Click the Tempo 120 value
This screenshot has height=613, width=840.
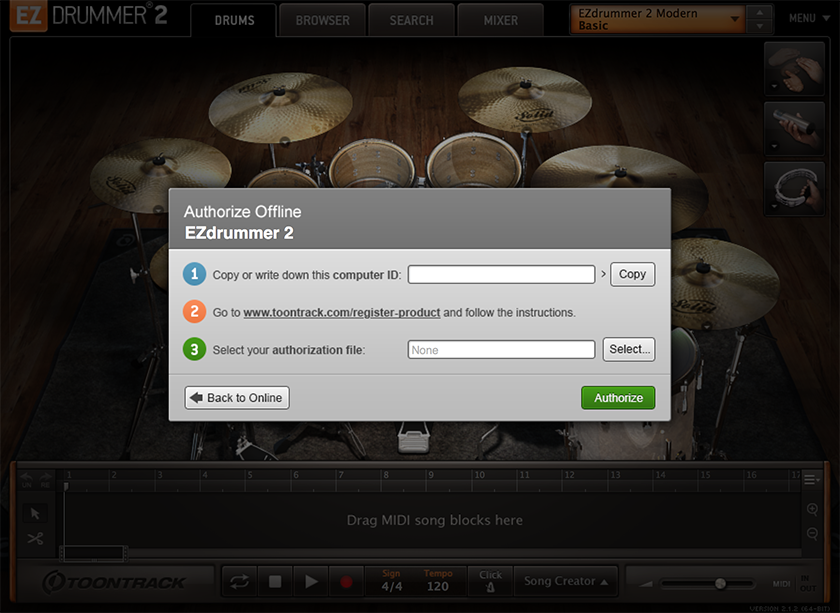(438, 587)
